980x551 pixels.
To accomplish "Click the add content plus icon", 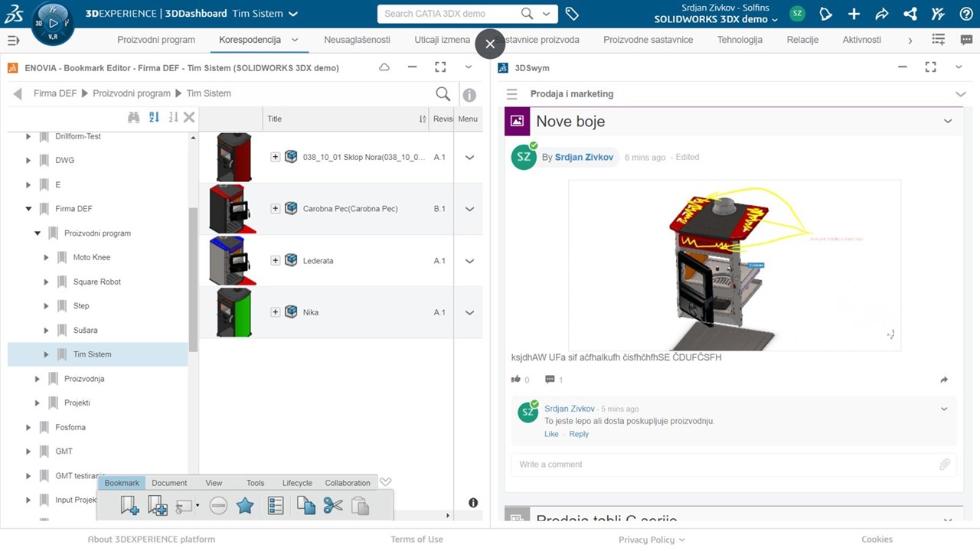I will pos(854,13).
